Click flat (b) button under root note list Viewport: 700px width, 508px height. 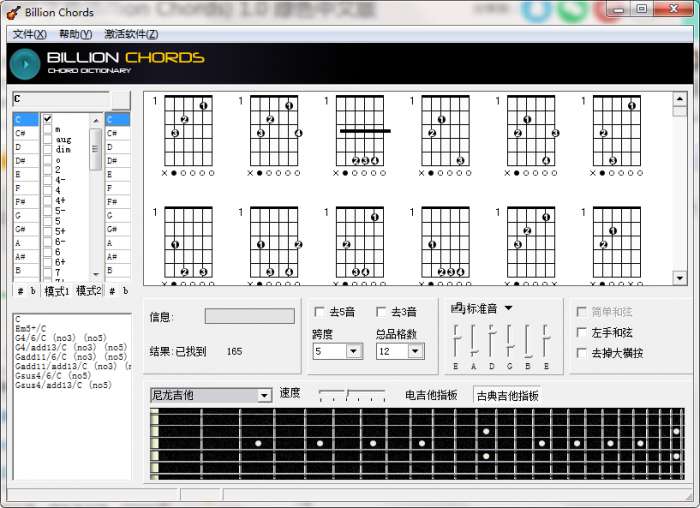pos(33,291)
